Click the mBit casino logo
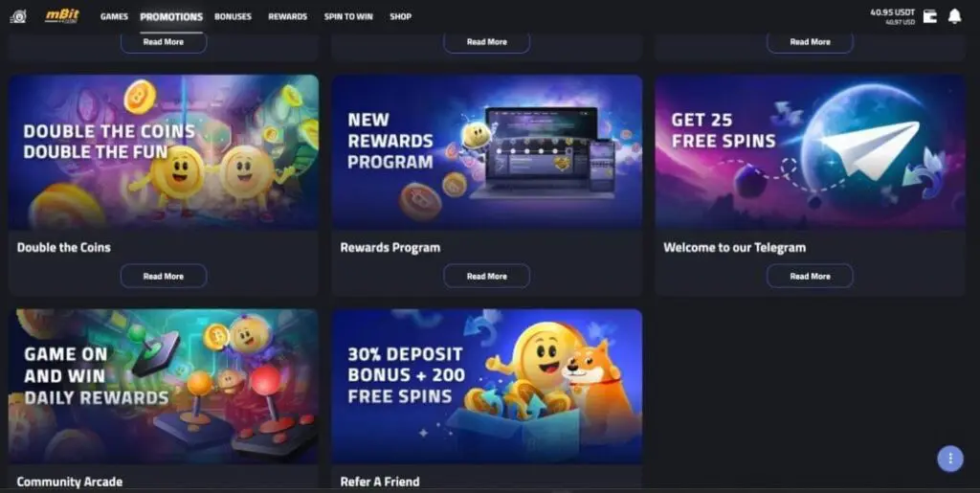This screenshot has width=980, height=493. (x=62, y=16)
